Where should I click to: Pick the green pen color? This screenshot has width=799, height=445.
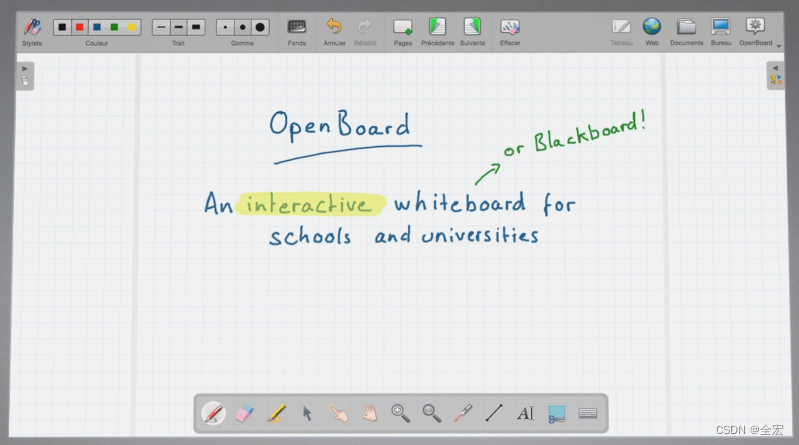(114, 27)
